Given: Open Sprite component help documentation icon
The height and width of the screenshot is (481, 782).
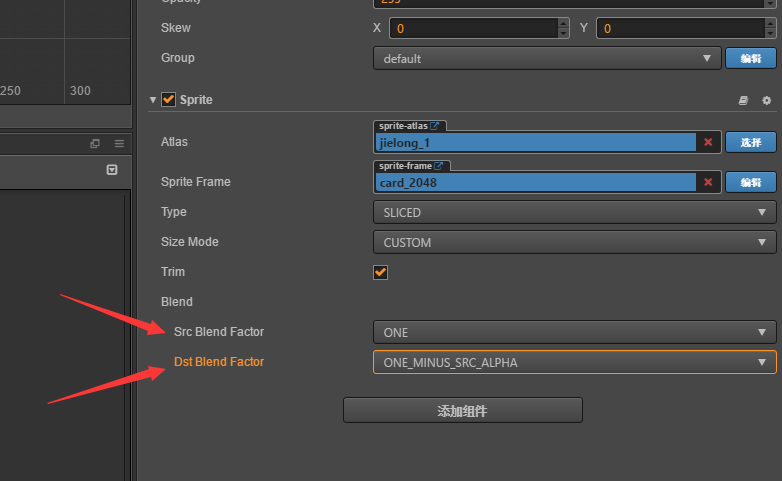Looking at the screenshot, I should [743, 100].
